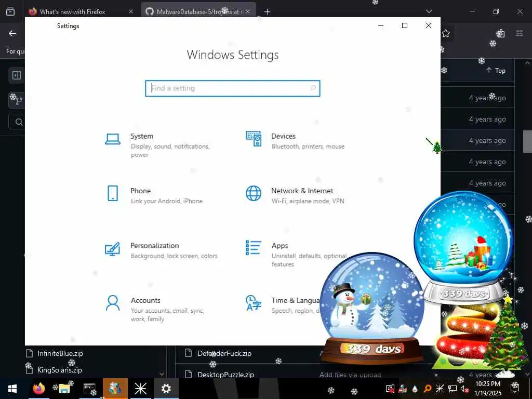532x399 pixels.
Task: Open the command prompt taskbar app
Action: 89,389
